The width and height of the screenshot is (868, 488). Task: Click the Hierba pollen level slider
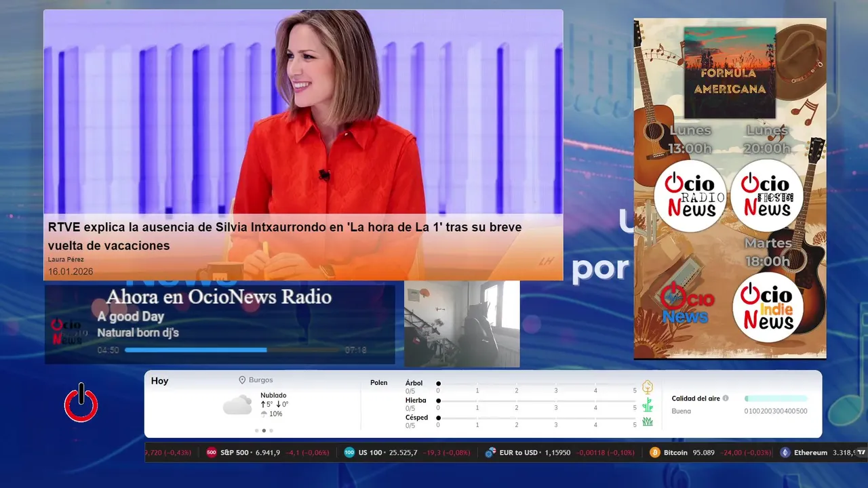[536, 401]
